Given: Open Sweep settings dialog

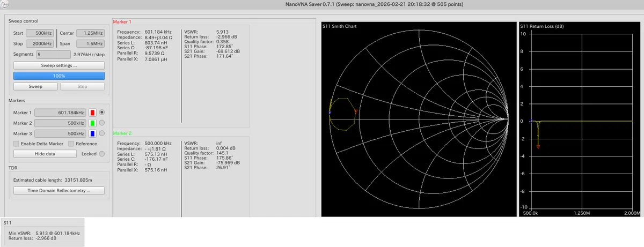Looking at the screenshot, I should pos(59,65).
